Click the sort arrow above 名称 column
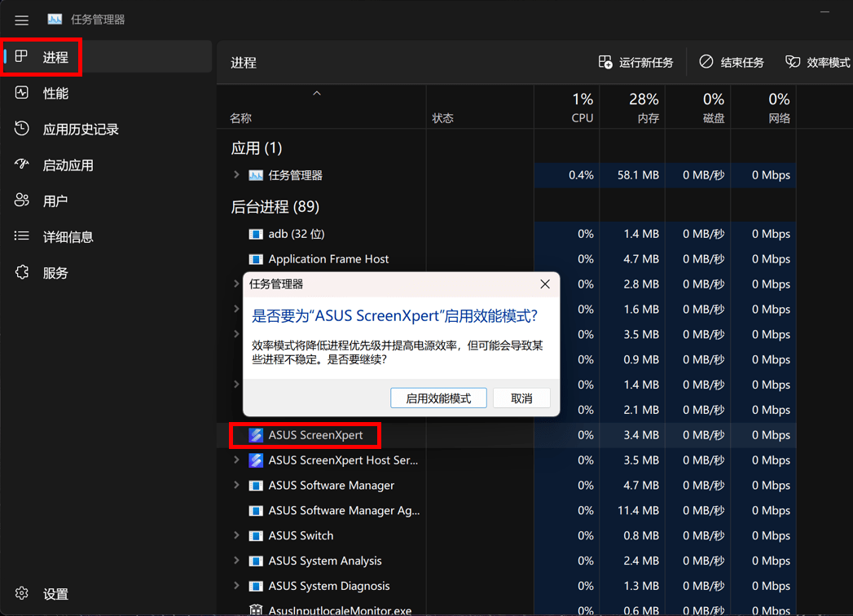 pyautogui.click(x=317, y=94)
